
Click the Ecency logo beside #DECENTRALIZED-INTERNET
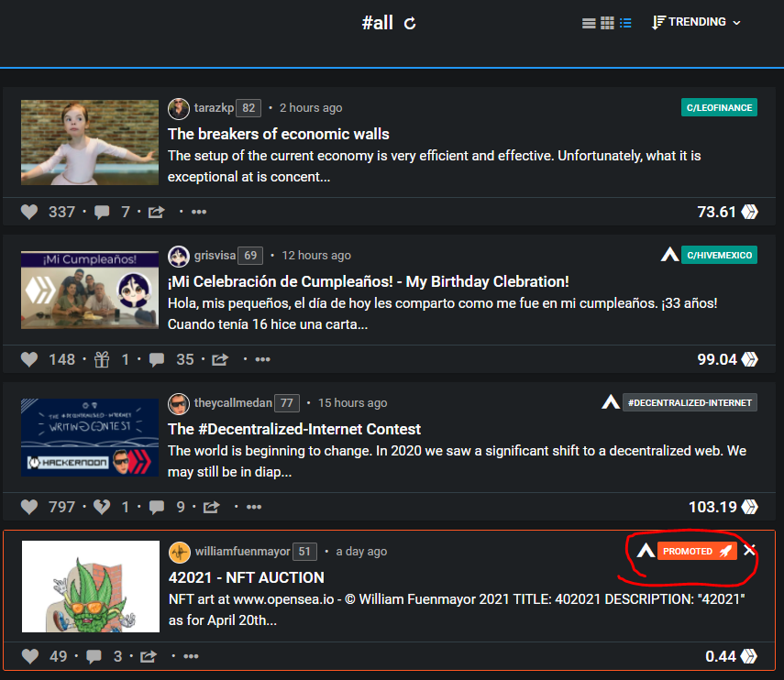(x=611, y=401)
